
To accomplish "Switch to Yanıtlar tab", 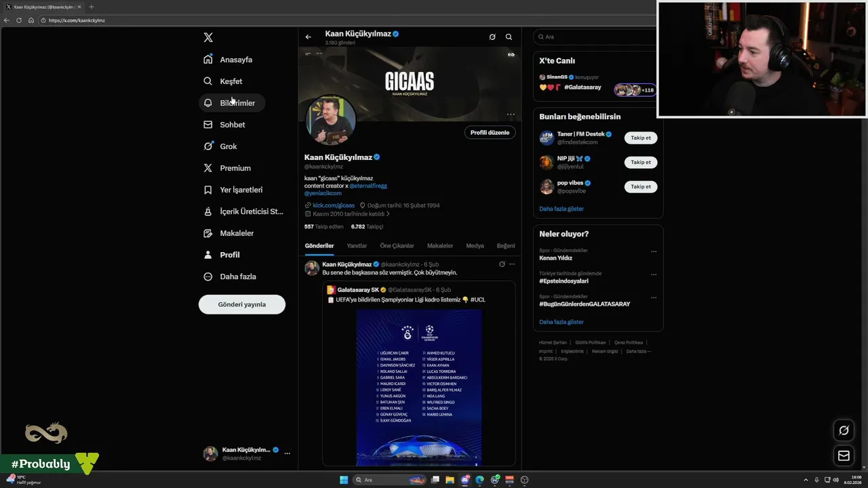I will tap(357, 246).
